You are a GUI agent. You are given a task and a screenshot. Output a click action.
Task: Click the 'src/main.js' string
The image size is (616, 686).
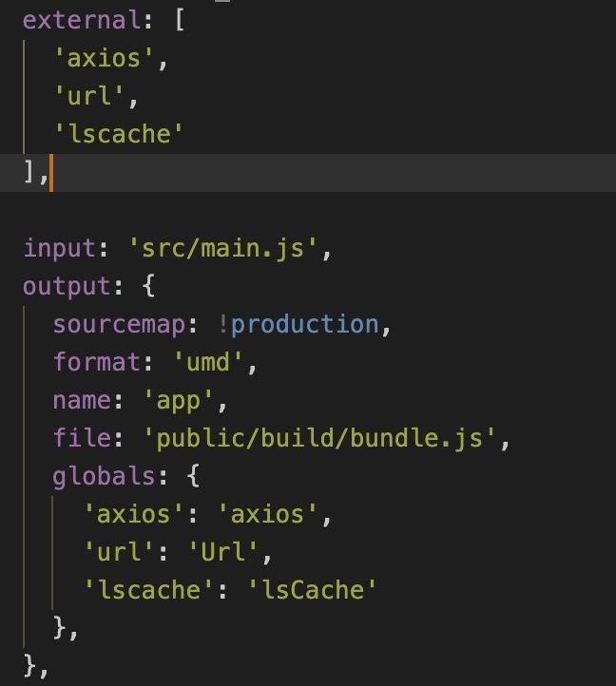pyautogui.click(x=222, y=248)
